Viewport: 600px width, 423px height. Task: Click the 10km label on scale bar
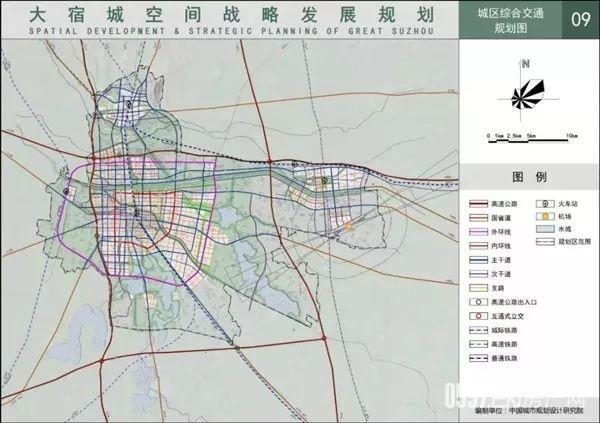coord(572,136)
